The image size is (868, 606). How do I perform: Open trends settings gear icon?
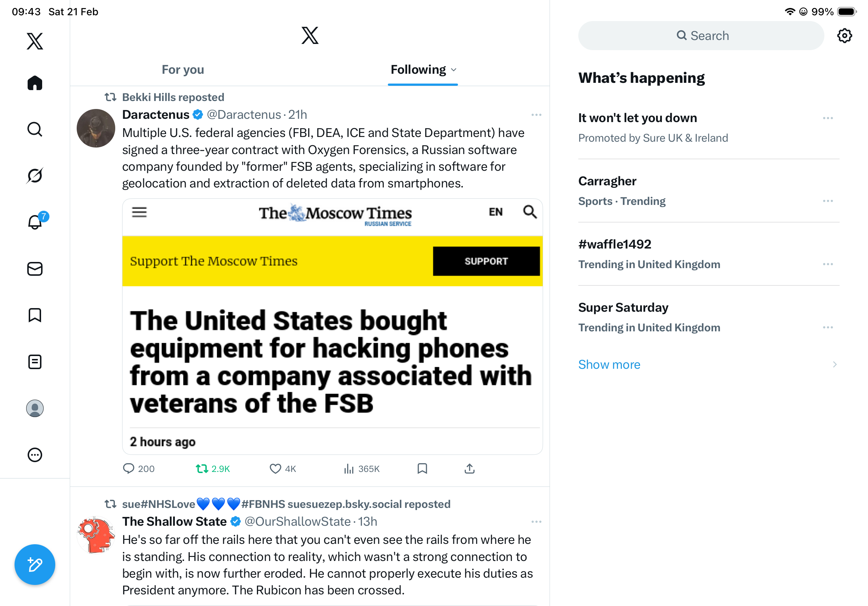click(844, 36)
